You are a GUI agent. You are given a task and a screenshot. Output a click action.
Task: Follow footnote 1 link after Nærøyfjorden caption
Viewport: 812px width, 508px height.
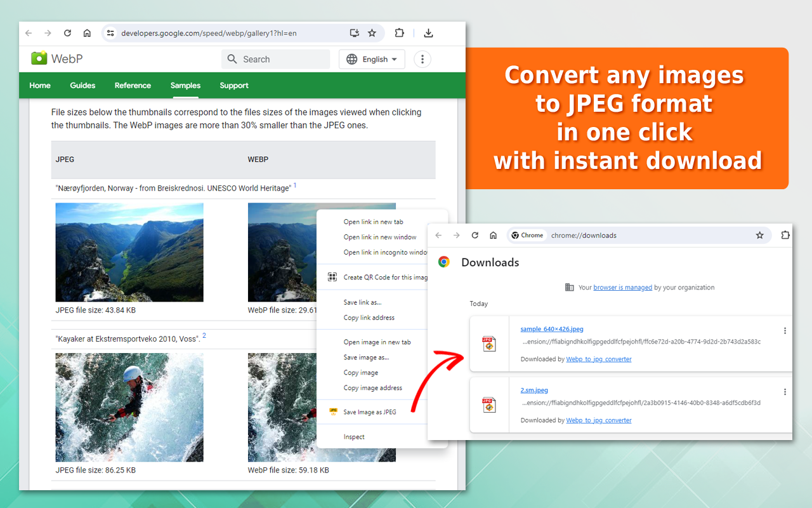coord(295,185)
